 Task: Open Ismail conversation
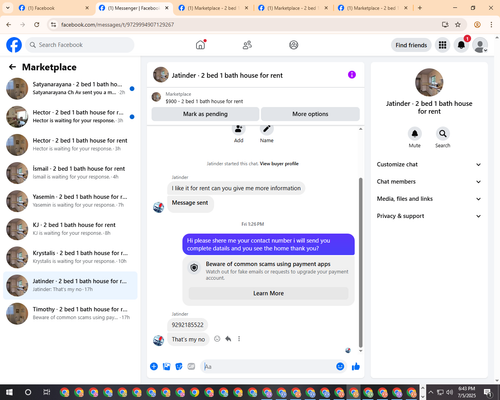click(70, 173)
